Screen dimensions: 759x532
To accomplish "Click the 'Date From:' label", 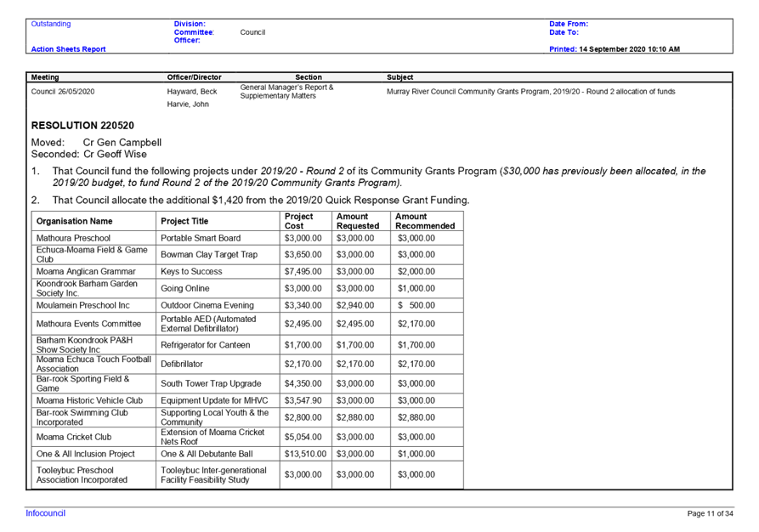I will [x=569, y=24].
